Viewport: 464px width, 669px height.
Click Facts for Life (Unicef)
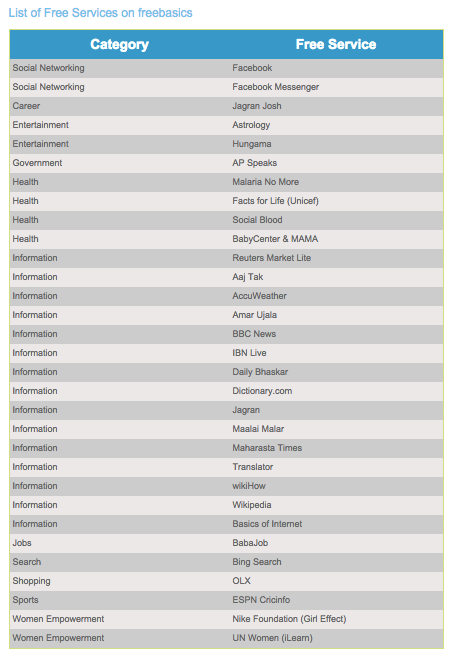click(x=276, y=201)
